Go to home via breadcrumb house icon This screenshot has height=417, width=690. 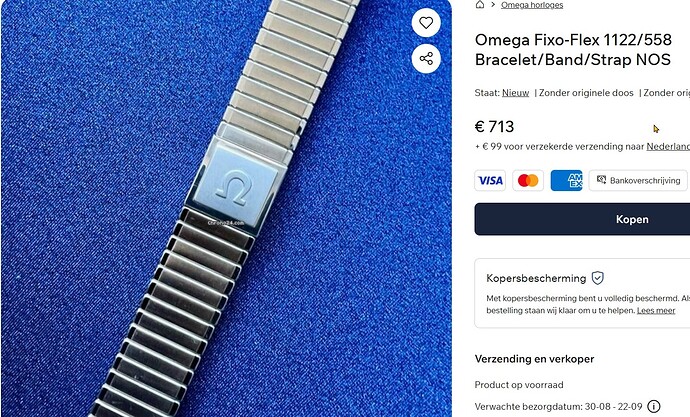pos(480,4)
